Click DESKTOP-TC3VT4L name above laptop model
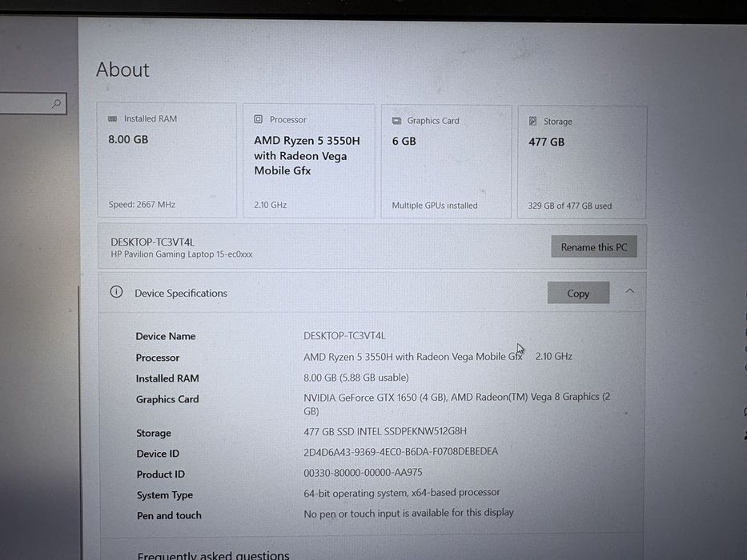Image resolution: width=747 pixels, height=560 pixels. [152, 242]
